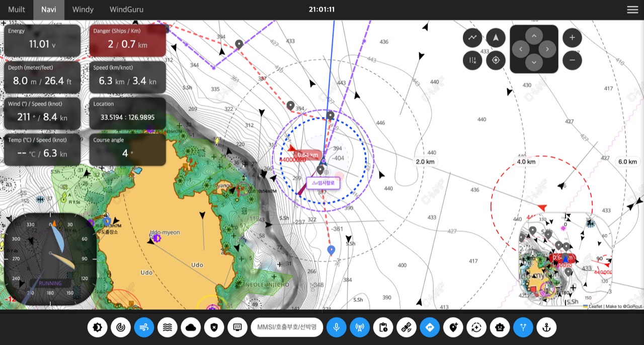
Task: Click the MMSI/호출부호/선박명 search field
Action: point(287,327)
